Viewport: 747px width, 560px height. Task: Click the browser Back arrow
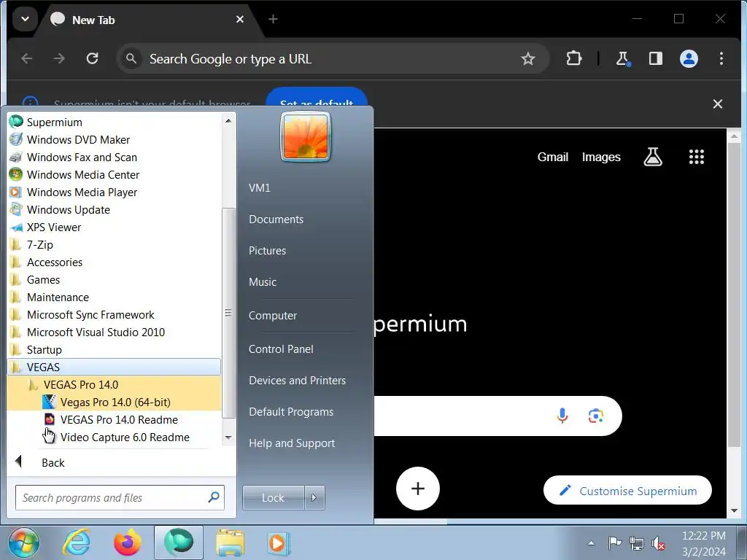27,58
